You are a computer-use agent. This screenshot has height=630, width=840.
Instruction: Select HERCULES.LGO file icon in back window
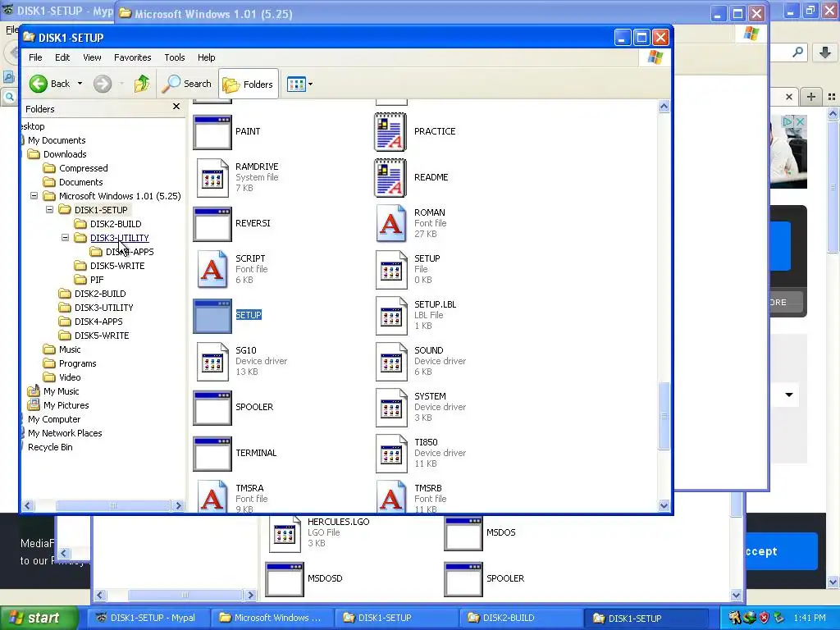coord(285,533)
